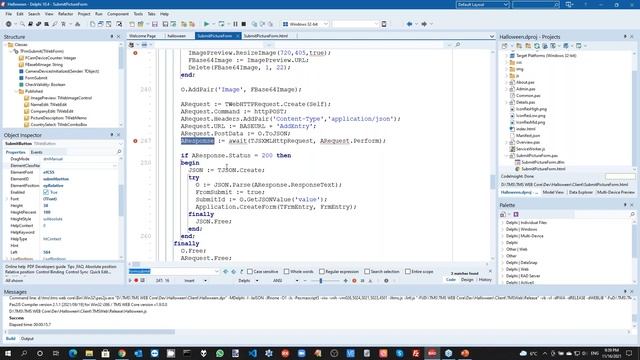640x360 pixels.
Task: Click the breakpoint marker on line 247
Action: coord(135,141)
